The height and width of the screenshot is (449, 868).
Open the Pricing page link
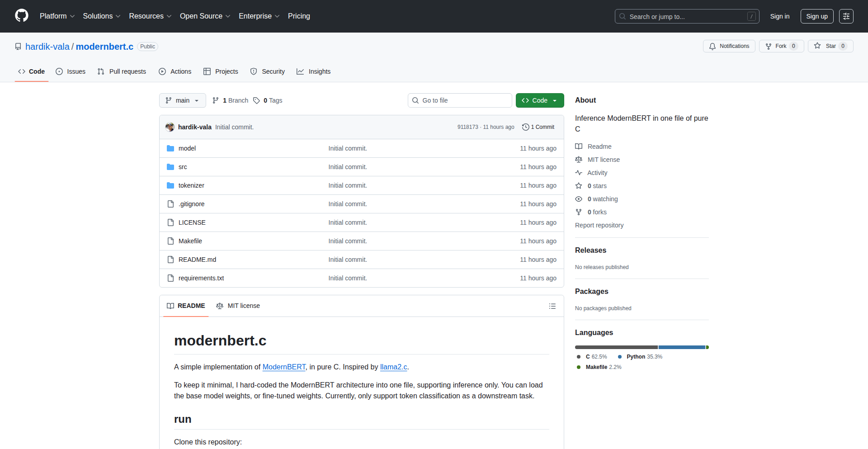299,16
